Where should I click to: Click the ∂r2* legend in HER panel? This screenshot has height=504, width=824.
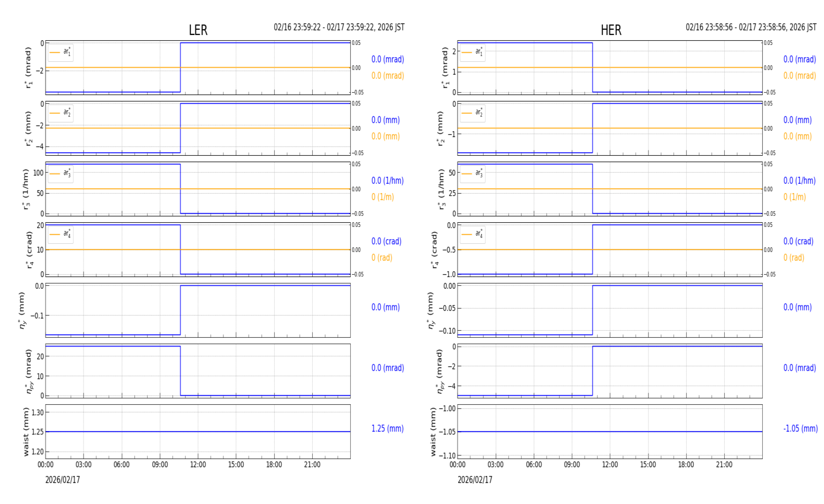[472, 113]
